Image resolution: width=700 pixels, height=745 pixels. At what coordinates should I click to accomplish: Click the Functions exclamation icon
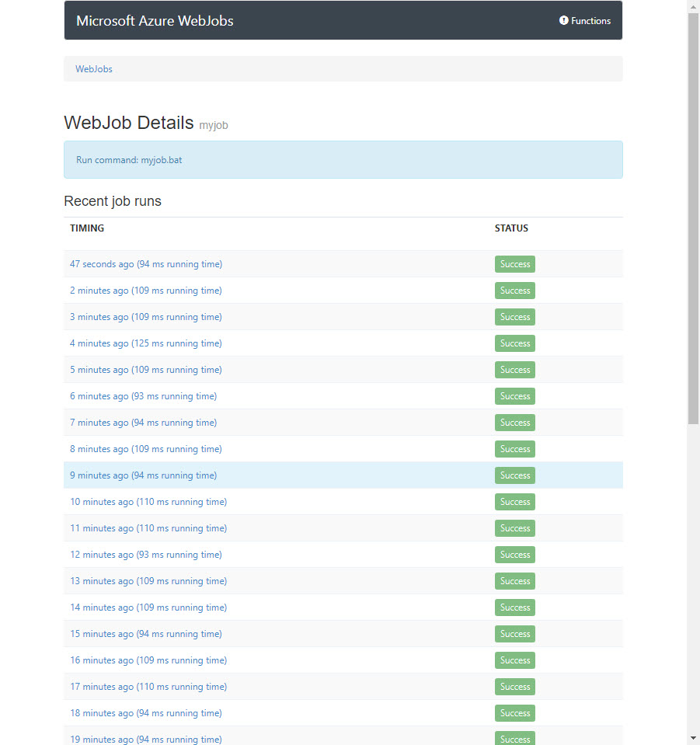tap(563, 20)
